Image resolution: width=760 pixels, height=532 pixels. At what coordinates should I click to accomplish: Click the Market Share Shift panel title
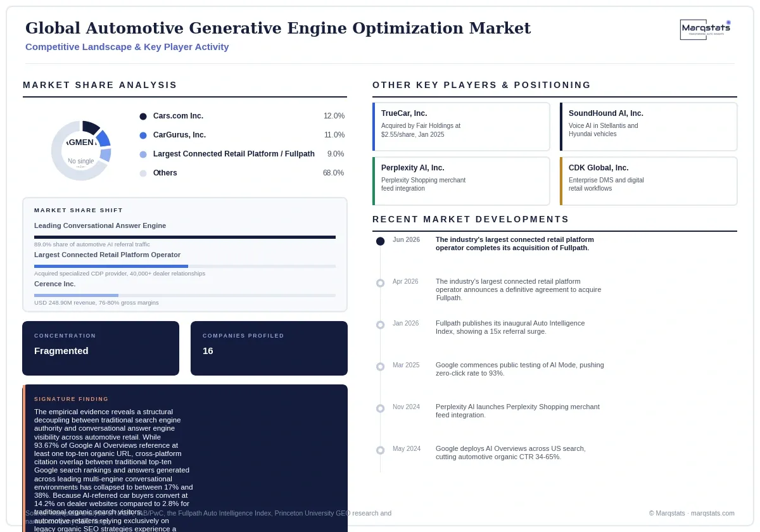[x=79, y=210]
